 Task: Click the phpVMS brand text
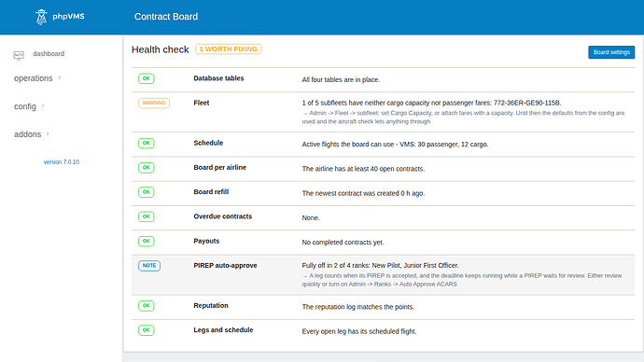(68, 17)
